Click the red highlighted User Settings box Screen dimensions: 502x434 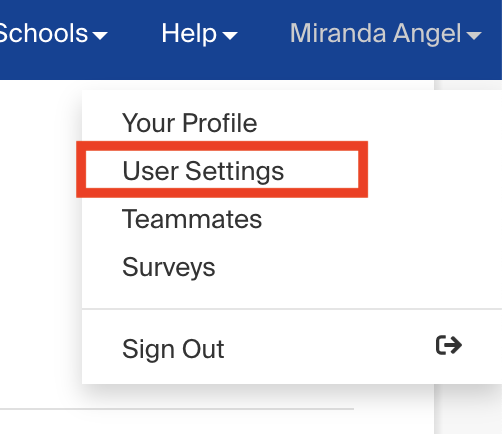coord(222,169)
